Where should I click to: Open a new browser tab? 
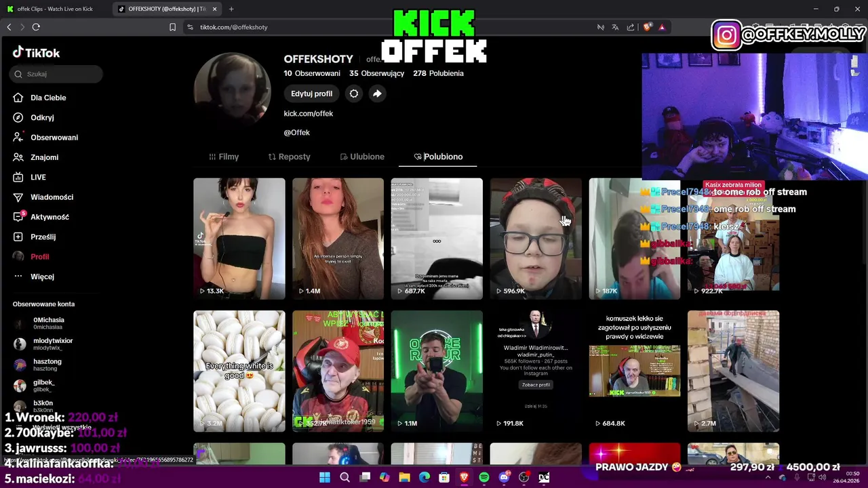231,9
